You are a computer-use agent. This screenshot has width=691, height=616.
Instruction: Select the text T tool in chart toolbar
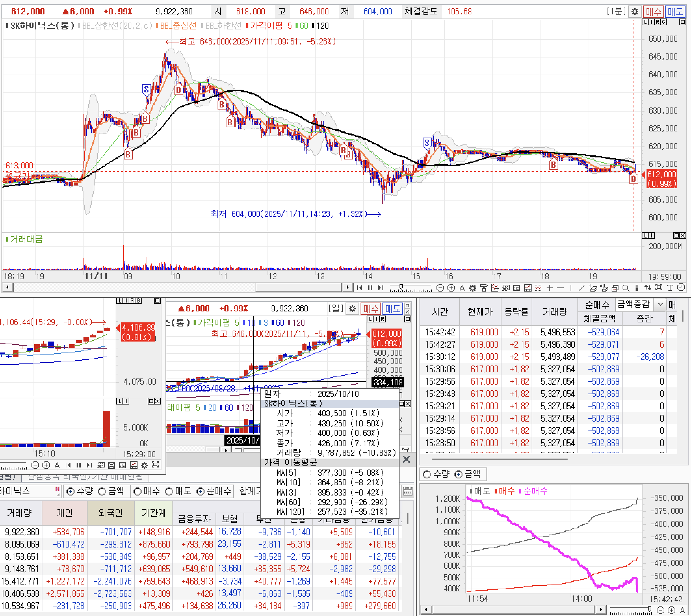click(x=670, y=288)
